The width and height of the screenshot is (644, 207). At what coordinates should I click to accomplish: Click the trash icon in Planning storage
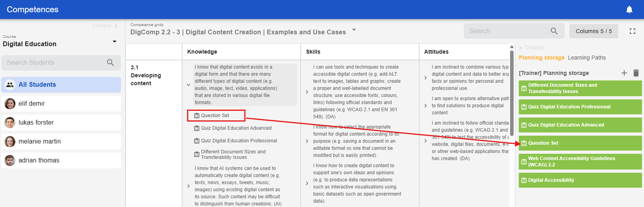pos(636,73)
